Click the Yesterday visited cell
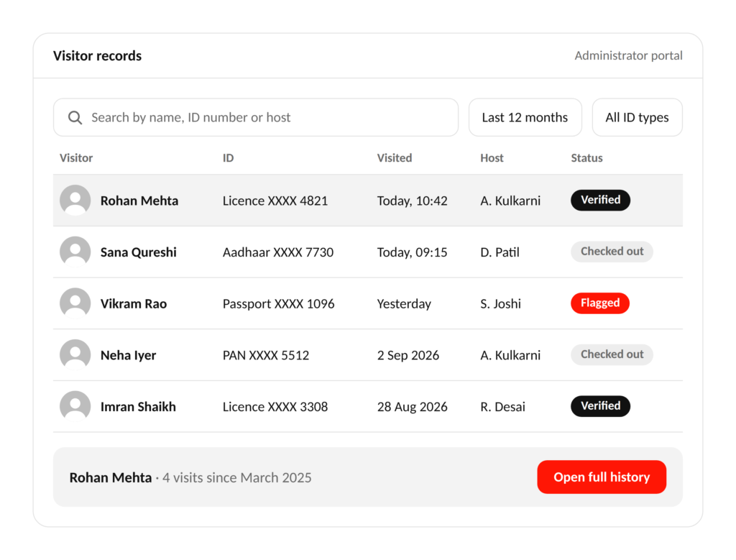This screenshot has height=560, width=736. [404, 303]
